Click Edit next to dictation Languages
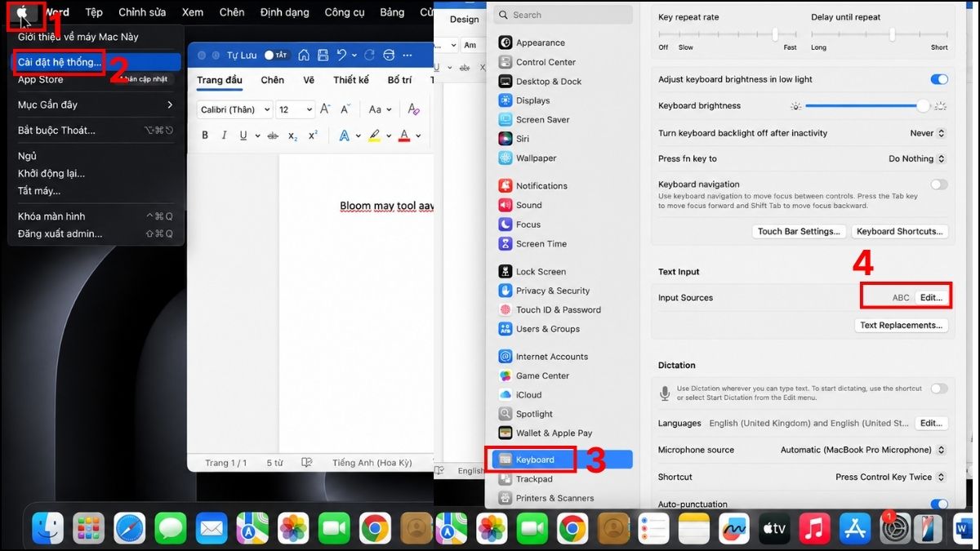Viewport: 980px width, 551px height. coord(931,423)
